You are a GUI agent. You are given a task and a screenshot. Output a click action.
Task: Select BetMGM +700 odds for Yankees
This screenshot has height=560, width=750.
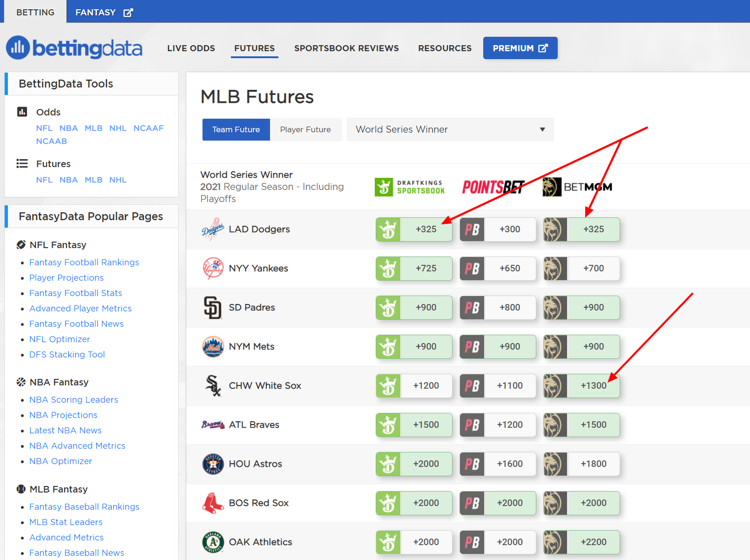pyautogui.click(x=581, y=268)
